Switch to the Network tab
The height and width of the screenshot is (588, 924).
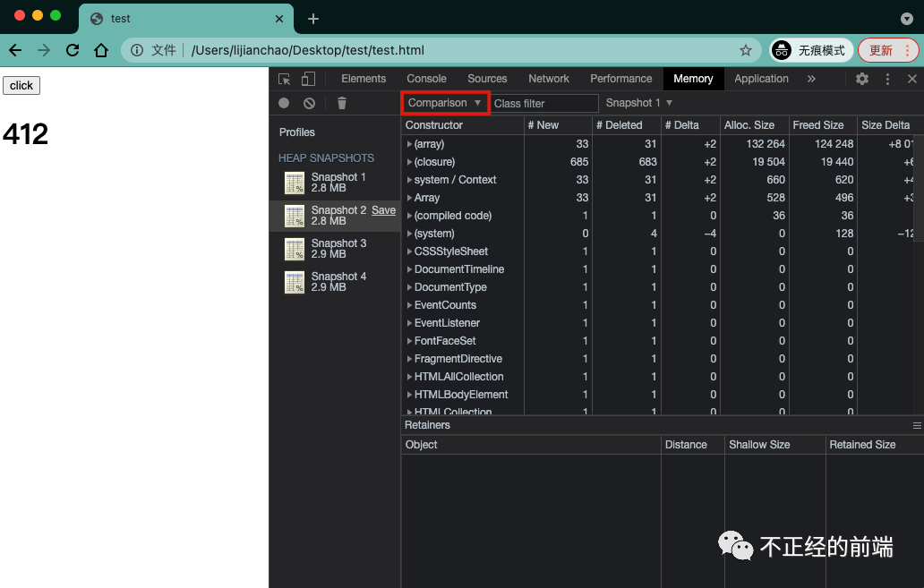pos(549,79)
